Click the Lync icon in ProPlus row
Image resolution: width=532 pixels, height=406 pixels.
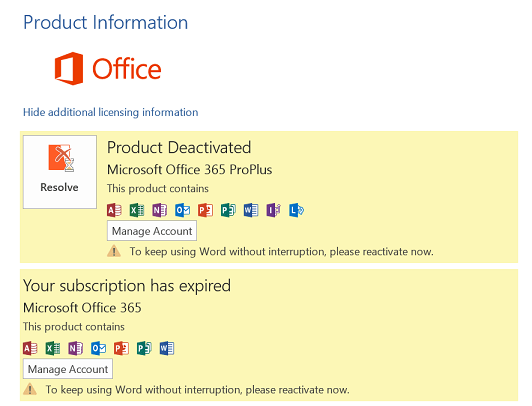click(297, 210)
